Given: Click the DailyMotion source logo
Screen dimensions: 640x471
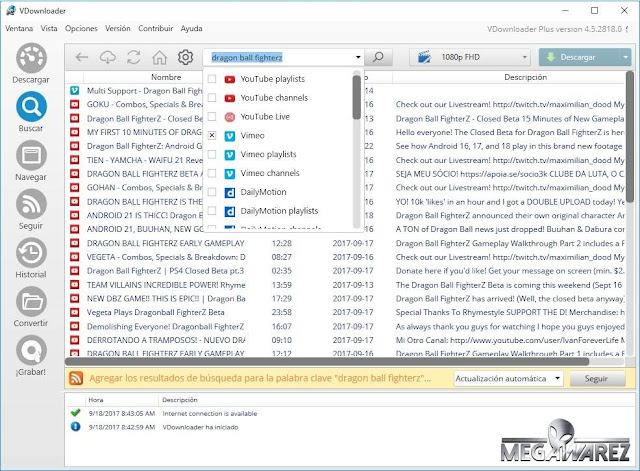Looking at the screenshot, I should [230, 192].
